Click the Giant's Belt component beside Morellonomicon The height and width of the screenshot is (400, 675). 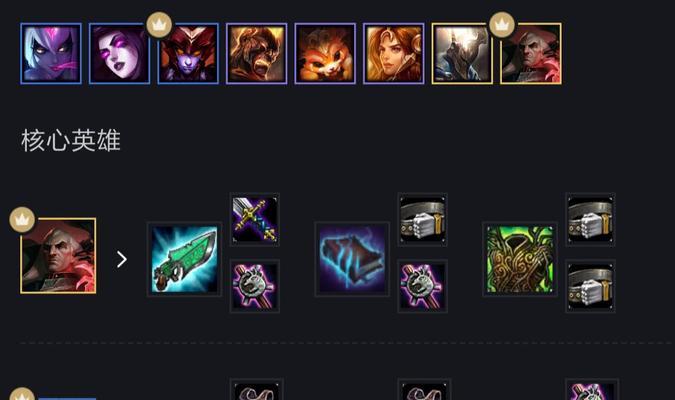coord(422,220)
